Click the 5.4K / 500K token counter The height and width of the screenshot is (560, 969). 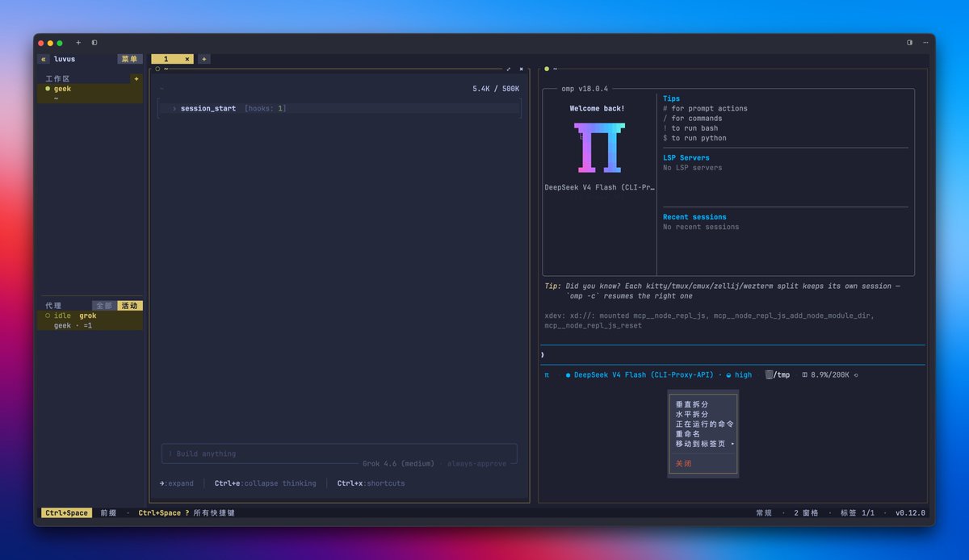point(496,89)
